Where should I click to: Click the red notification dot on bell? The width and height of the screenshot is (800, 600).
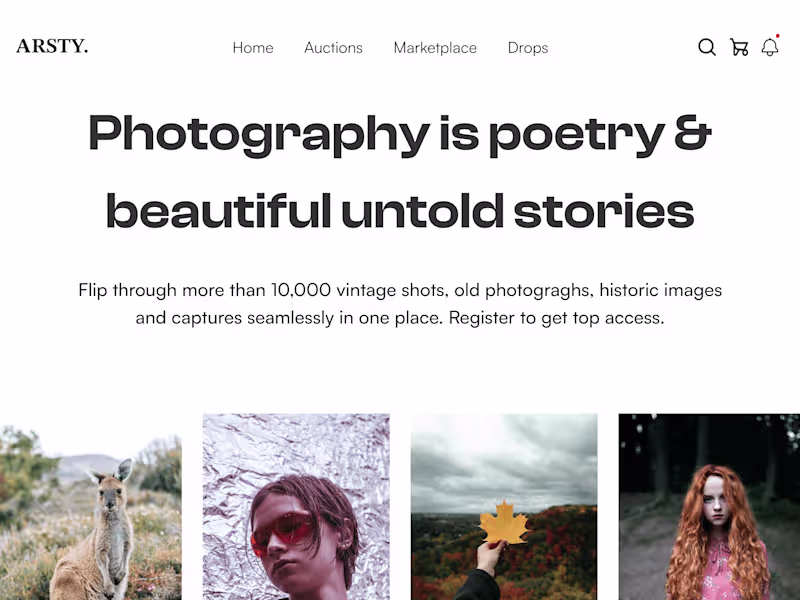pyautogui.click(x=777, y=36)
